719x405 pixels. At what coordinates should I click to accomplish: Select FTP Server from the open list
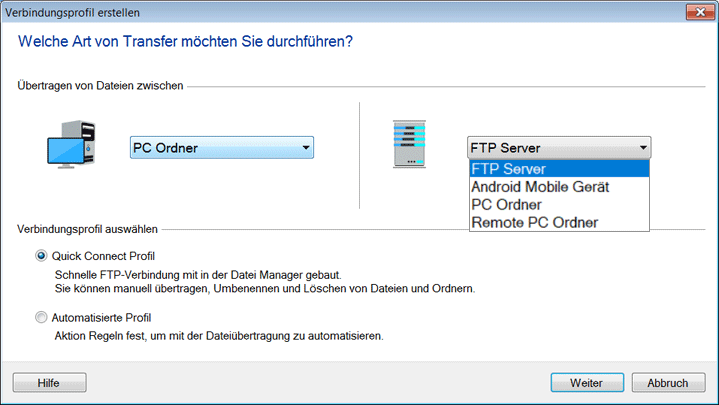coord(558,168)
